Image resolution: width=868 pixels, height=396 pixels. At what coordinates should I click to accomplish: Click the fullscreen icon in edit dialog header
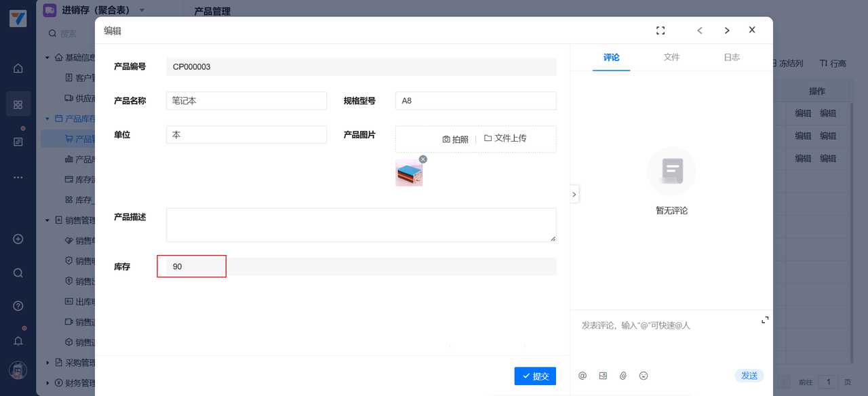click(x=660, y=31)
